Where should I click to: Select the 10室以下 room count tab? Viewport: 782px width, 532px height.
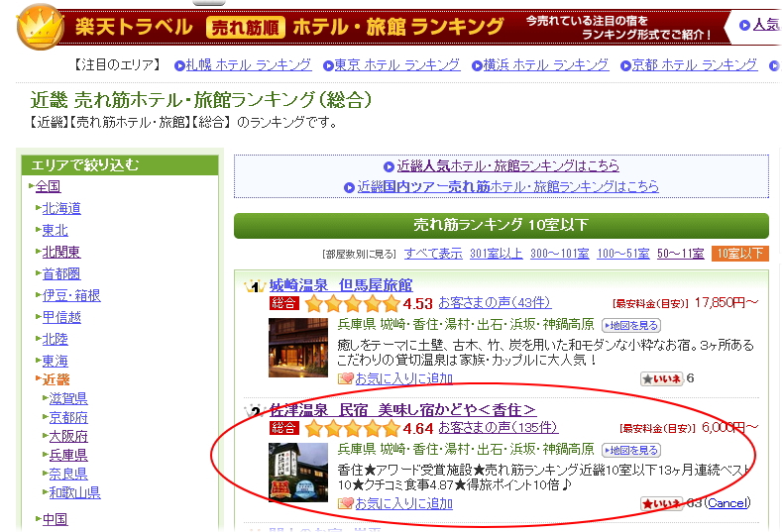(x=739, y=254)
